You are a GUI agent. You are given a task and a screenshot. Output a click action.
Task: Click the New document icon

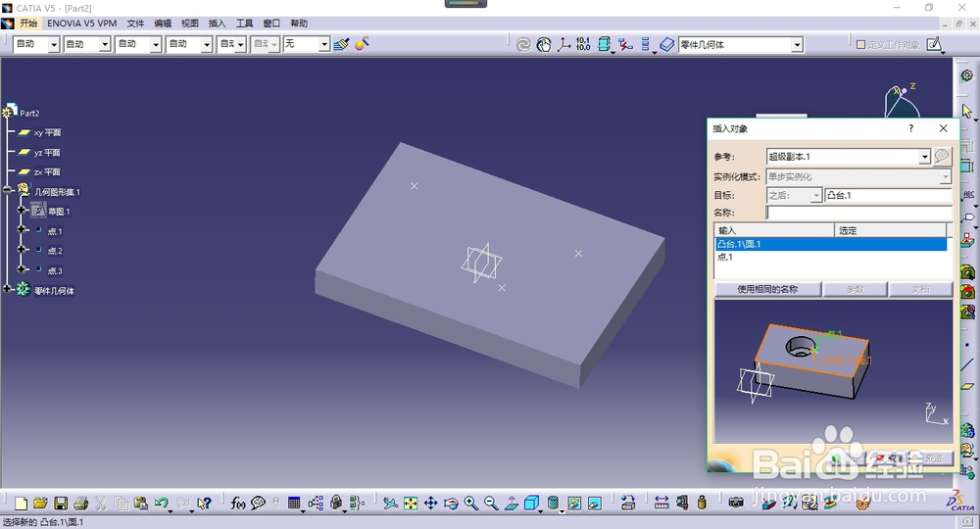(x=21, y=504)
